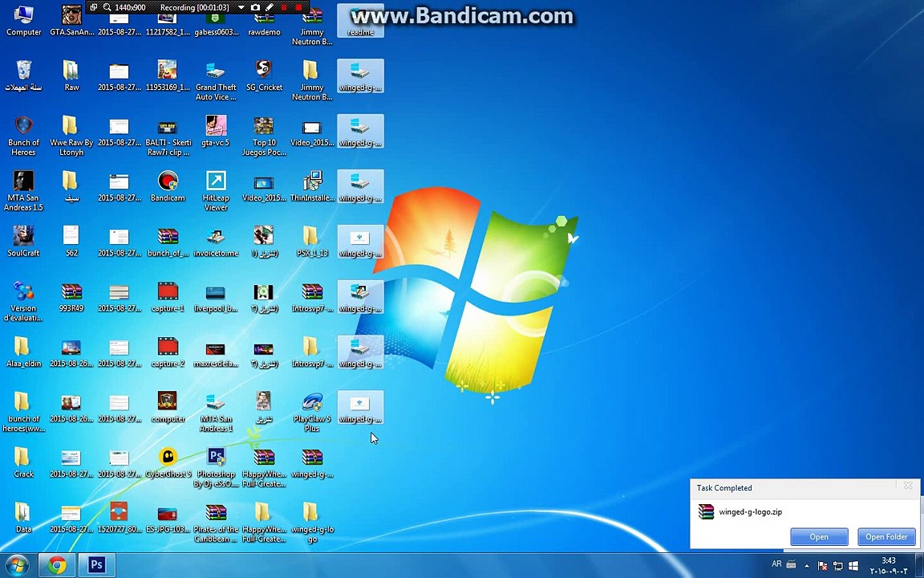Click the AR input language indicator
This screenshot has height=578, width=924.
click(x=776, y=564)
